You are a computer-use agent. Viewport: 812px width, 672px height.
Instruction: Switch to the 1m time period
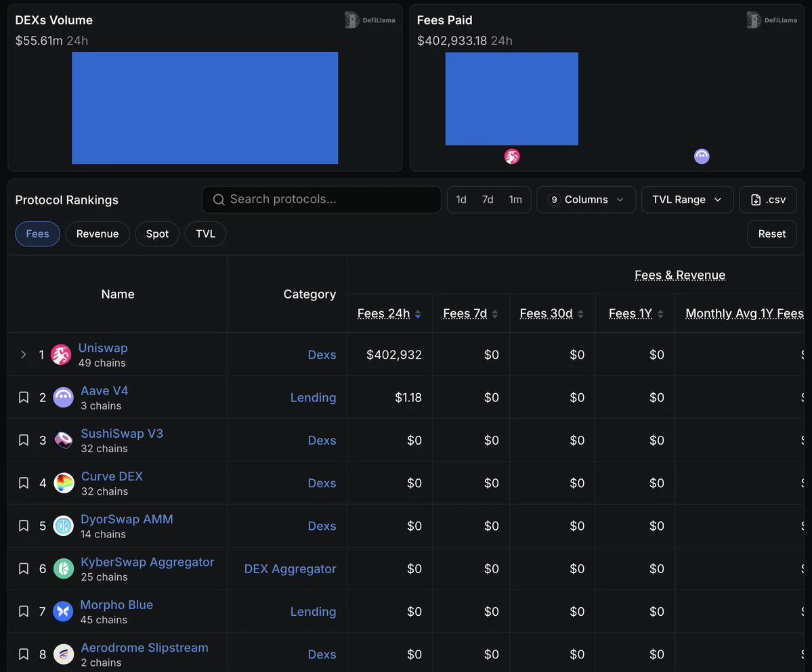pos(515,200)
